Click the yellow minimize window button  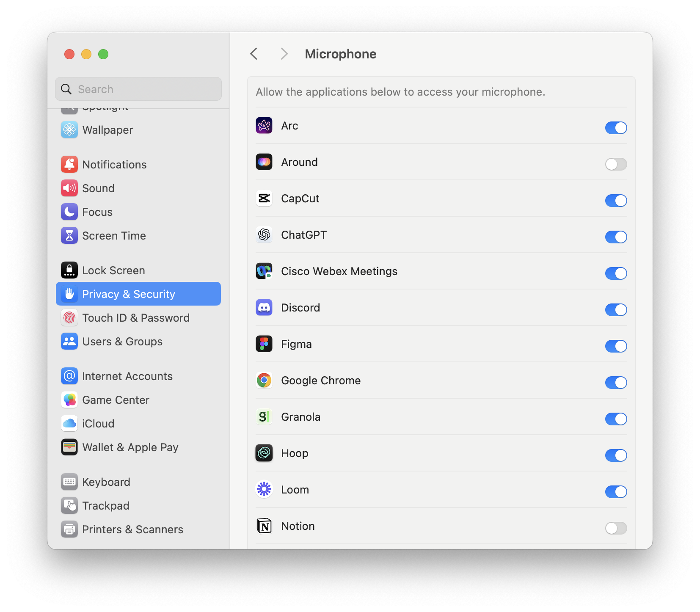tap(86, 54)
